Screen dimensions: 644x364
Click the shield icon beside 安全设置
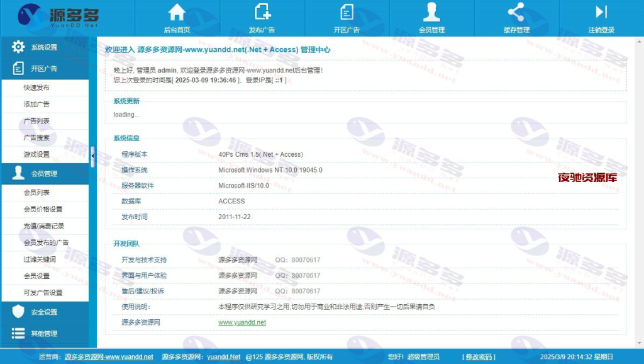pyautogui.click(x=18, y=312)
